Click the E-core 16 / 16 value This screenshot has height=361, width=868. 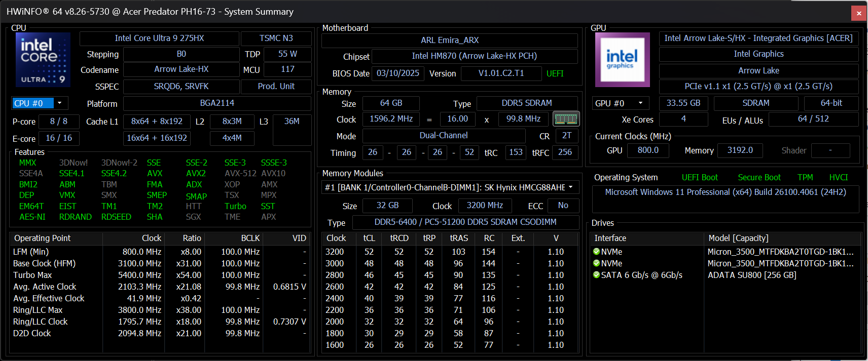pos(59,138)
